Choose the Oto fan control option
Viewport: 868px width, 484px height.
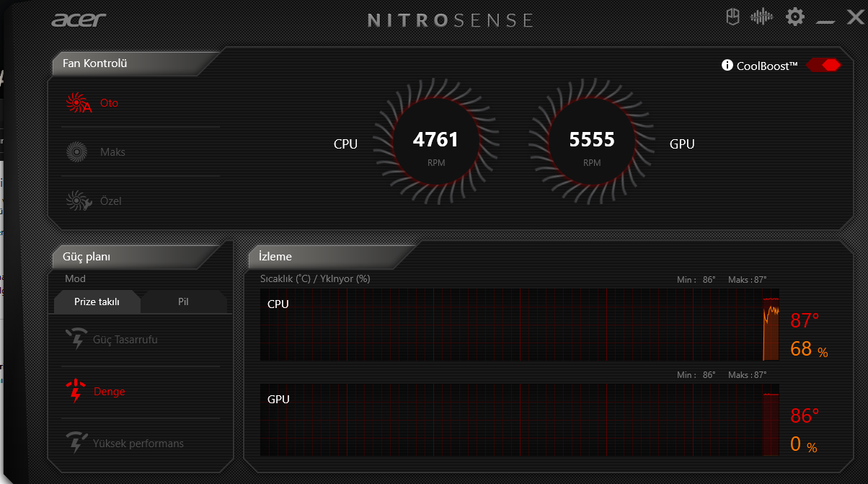141,103
